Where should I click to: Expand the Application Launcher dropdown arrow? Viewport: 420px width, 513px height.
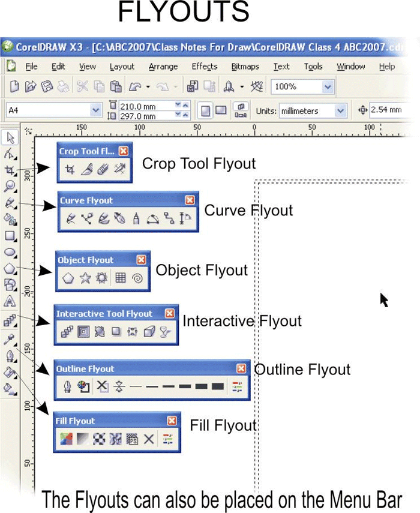coord(242,86)
